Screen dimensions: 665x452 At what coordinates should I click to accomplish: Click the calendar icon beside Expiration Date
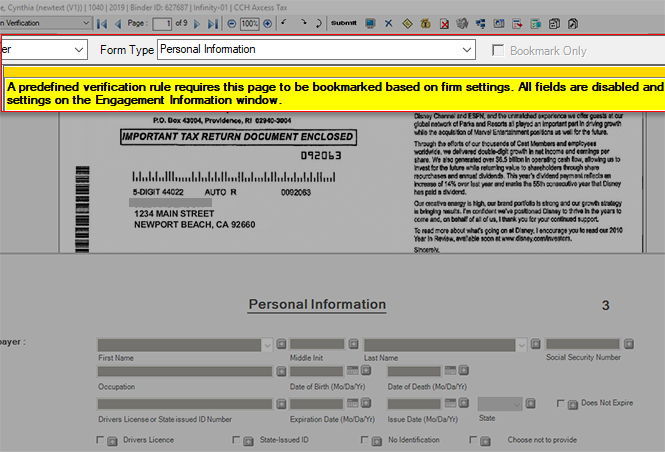coord(352,402)
